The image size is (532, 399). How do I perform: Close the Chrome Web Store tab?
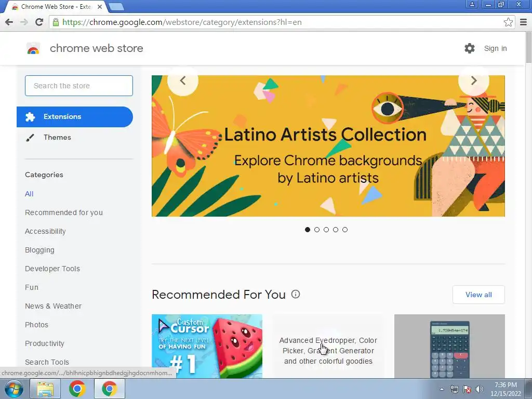pyautogui.click(x=100, y=6)
